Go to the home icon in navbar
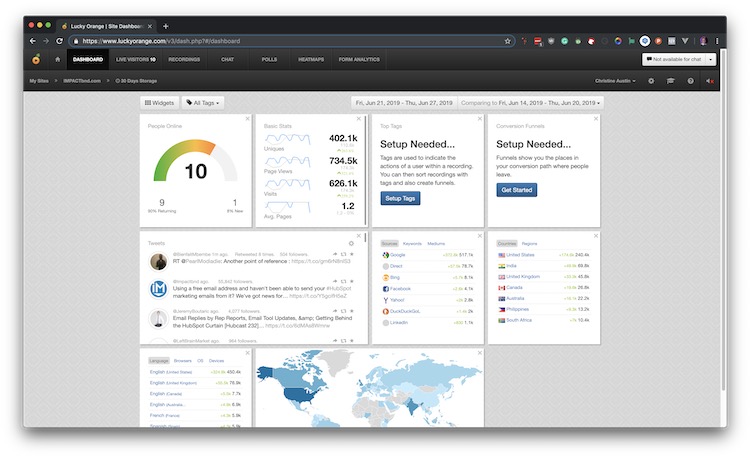750x458 pixels. 58,59
